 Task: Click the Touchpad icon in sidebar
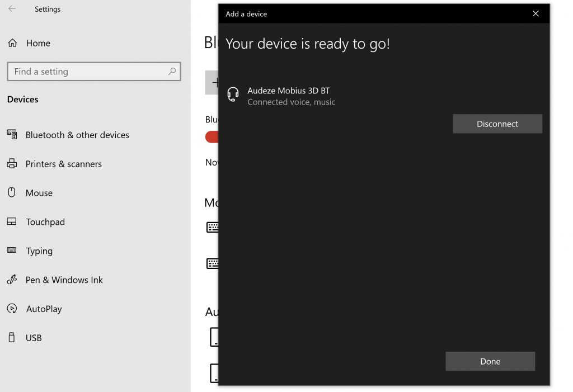(x=12, y=221)
